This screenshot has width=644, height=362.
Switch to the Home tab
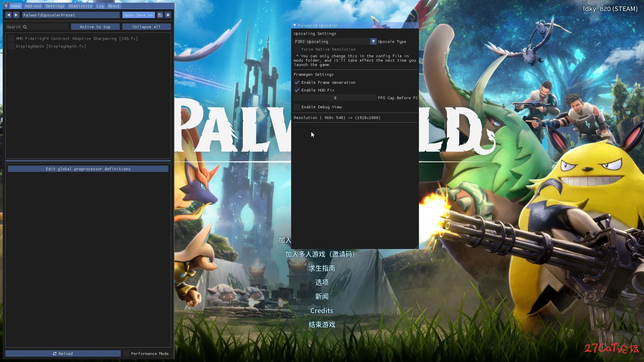pyautogui.click(x=15, y=6)
